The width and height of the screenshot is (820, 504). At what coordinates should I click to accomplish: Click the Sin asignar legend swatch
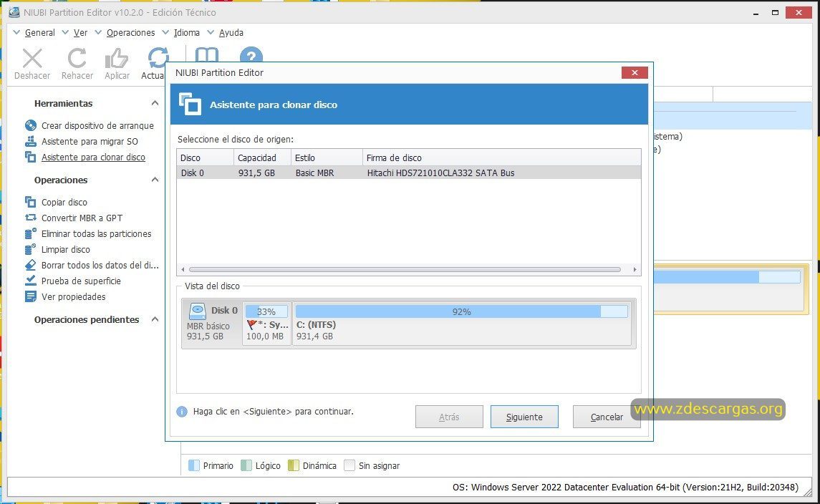click(x=349, y=465)
